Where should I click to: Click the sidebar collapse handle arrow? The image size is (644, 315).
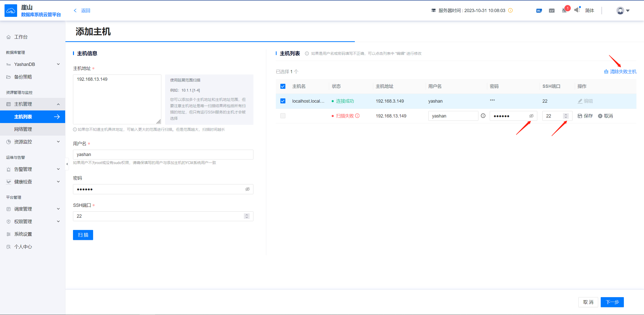67,164
